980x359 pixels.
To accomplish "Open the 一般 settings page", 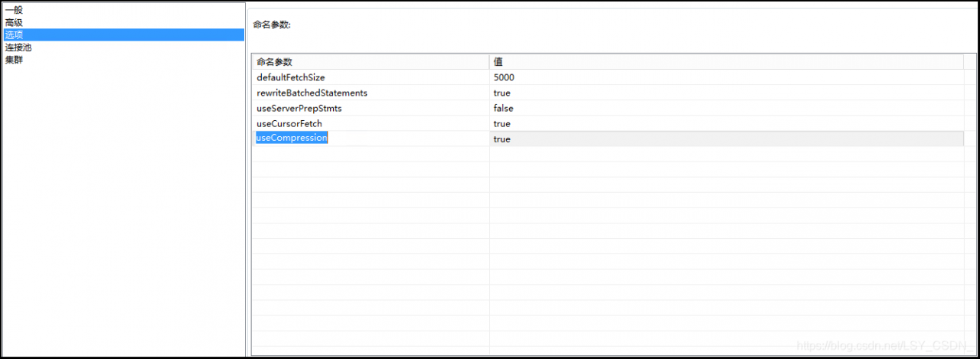I will coord(14,10).
